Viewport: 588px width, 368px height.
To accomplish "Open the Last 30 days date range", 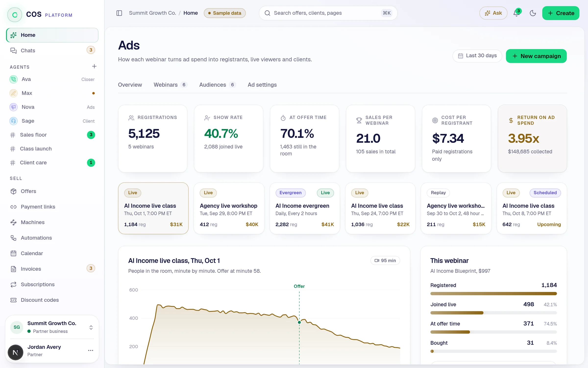I will (477, 56).
